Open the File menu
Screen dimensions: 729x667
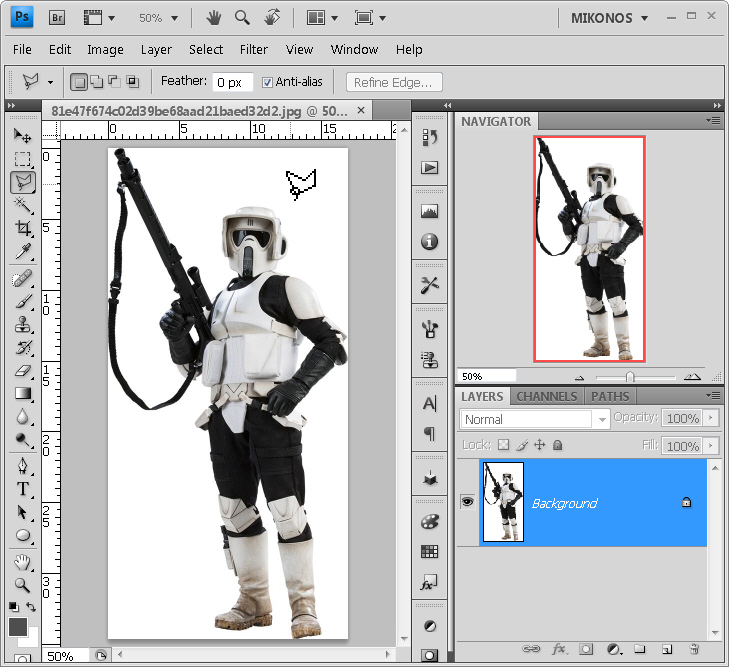[22, 49]
